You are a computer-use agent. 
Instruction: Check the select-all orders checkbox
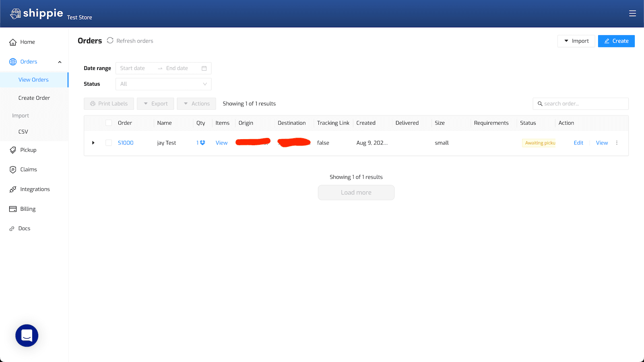click(x=108, y=123)
